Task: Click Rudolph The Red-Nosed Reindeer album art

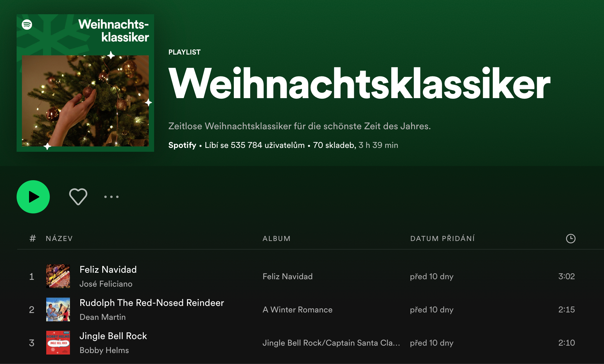Action: (x=58, y=309)
